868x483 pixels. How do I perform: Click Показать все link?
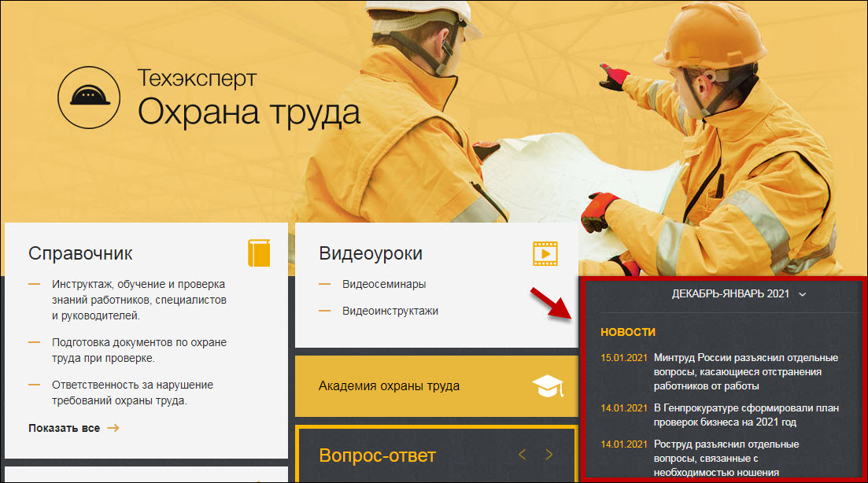pos(64,428)
